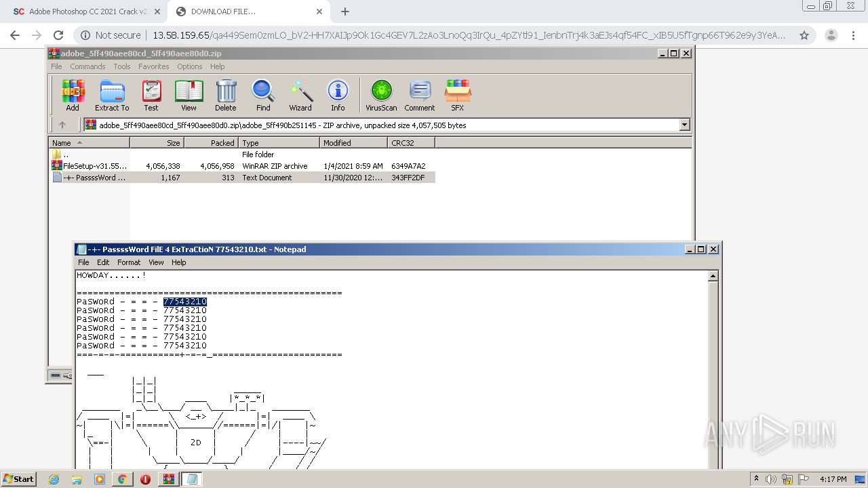868x488 pixels.
Task: Sort files by the Packed column header
Action: click(211, 142)
